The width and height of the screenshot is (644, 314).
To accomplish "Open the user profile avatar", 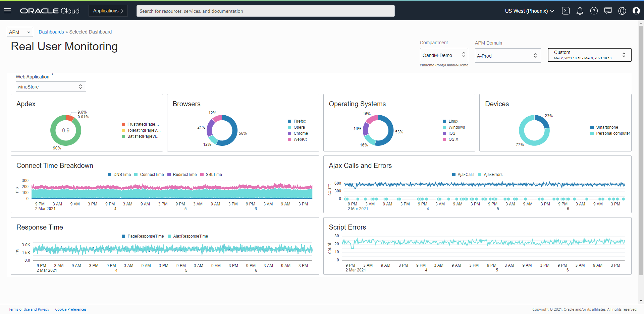I will pyautogui.click(x=636, y=11).
